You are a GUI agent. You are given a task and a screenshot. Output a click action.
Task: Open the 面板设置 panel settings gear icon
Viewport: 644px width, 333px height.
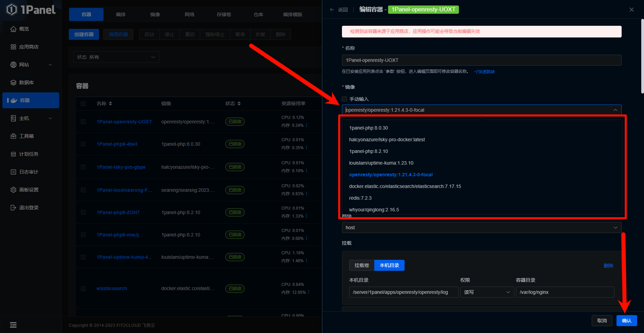point(13,190)
